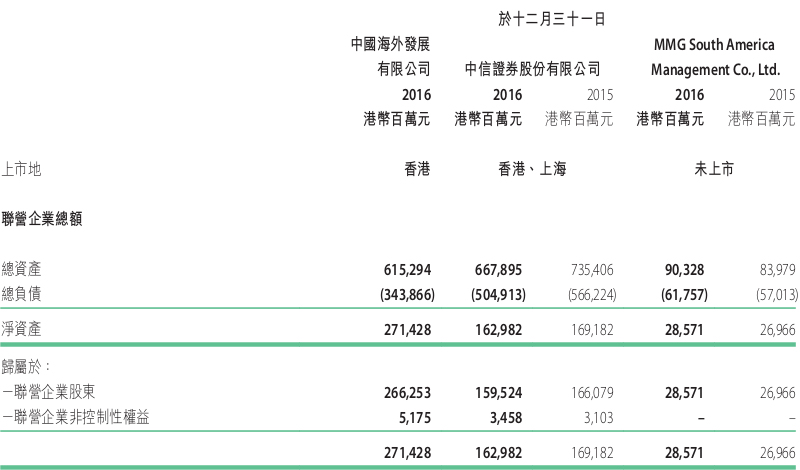The height and width of the screenshot is (470, 800).
Task: Click the 總資產 row label
Action: tap(21, 269)
